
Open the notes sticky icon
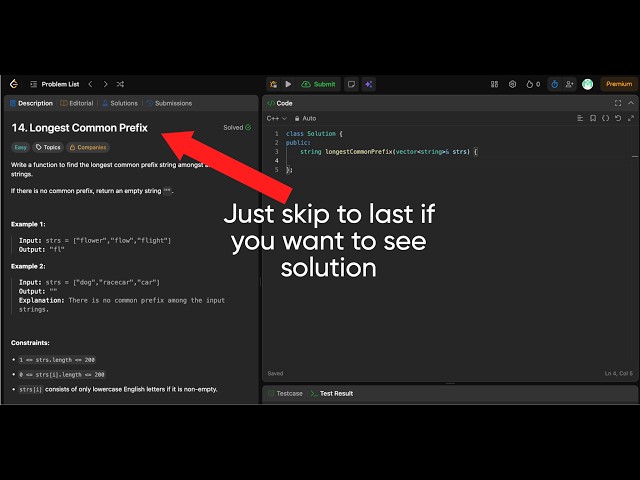click(351, 84)
